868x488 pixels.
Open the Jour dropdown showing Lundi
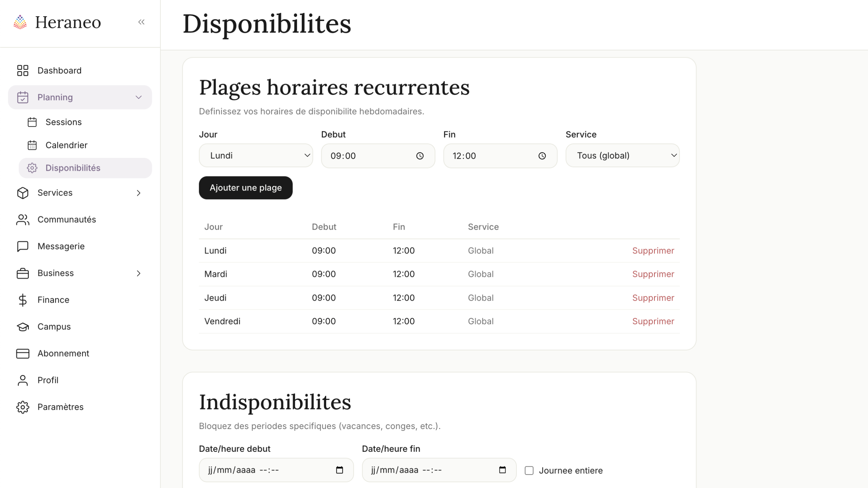[x=256, y=156]
